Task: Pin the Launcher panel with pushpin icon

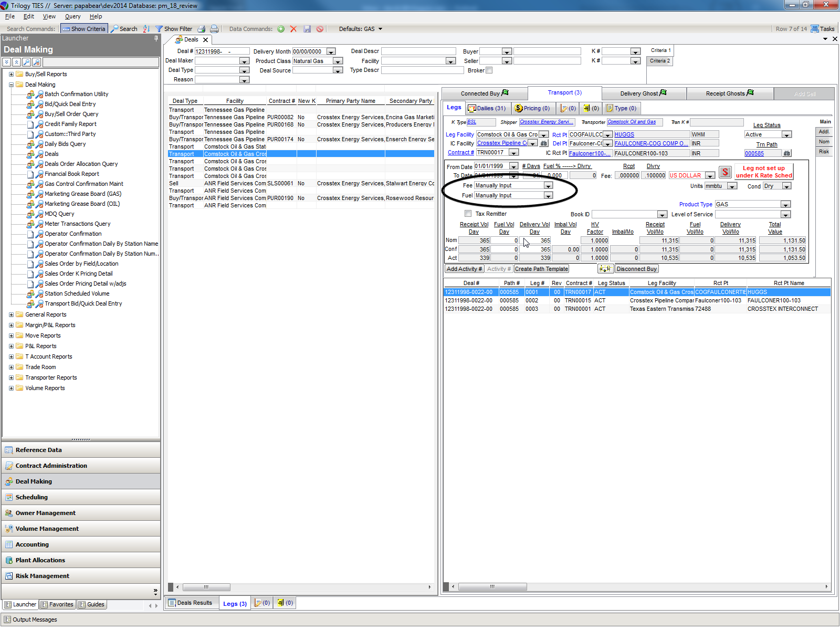Action: tap(156, 38)
